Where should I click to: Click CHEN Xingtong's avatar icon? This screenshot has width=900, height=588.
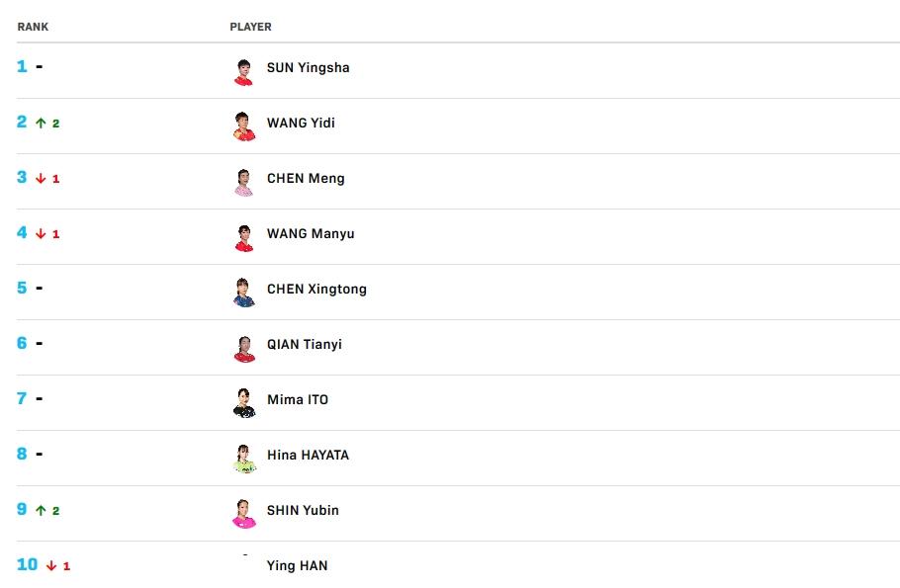[243, 293]
